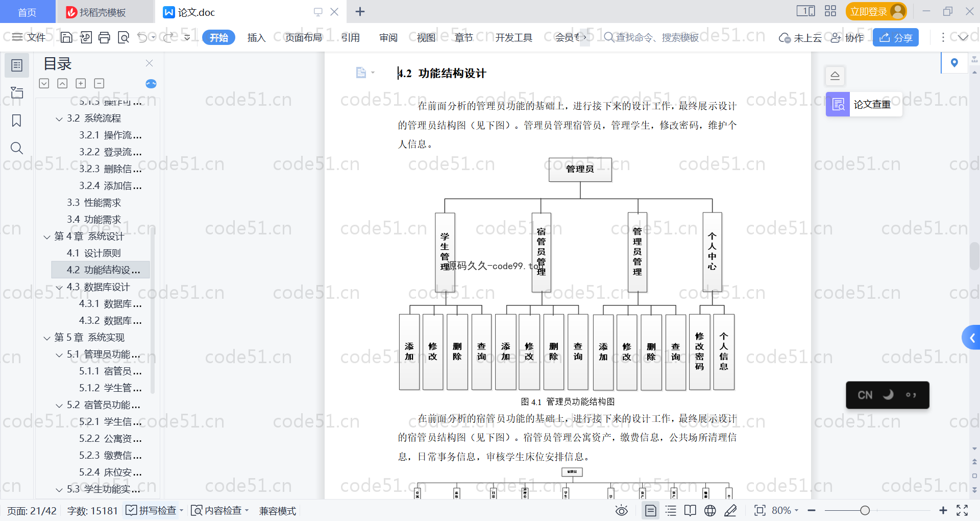This screenshot has width=980, height=521.
Task: Switch to the 审阅 ribbon tab
Action: (x=388, y=37)
